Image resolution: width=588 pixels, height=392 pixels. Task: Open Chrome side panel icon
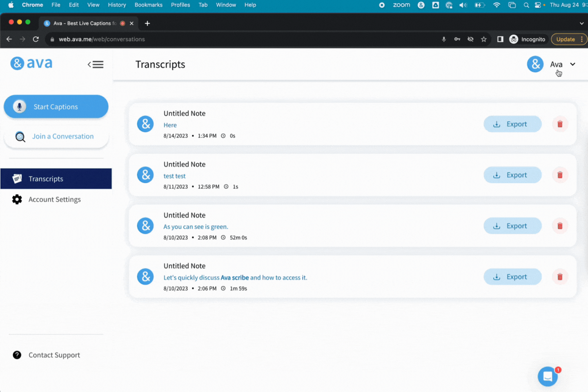(500, 39)
